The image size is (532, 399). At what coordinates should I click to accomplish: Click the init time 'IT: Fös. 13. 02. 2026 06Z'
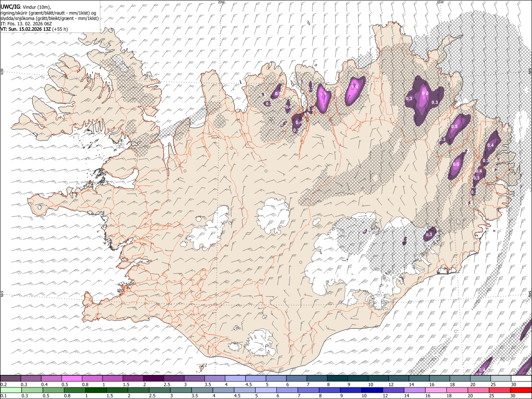tap(26, 24)
